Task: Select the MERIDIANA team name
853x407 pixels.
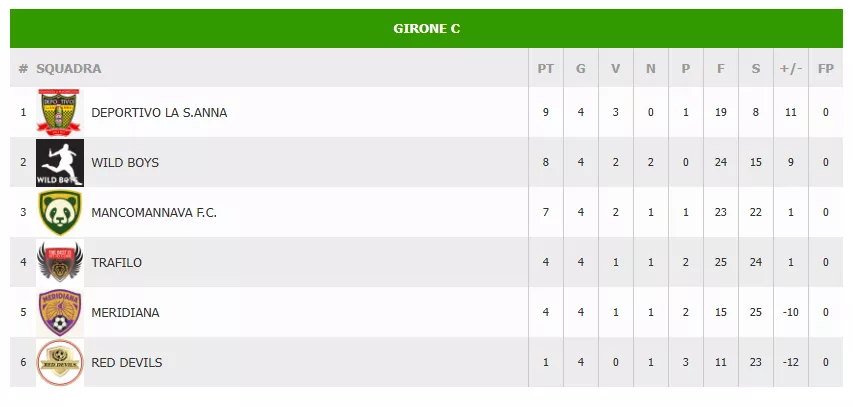Action: click(125, 312)
